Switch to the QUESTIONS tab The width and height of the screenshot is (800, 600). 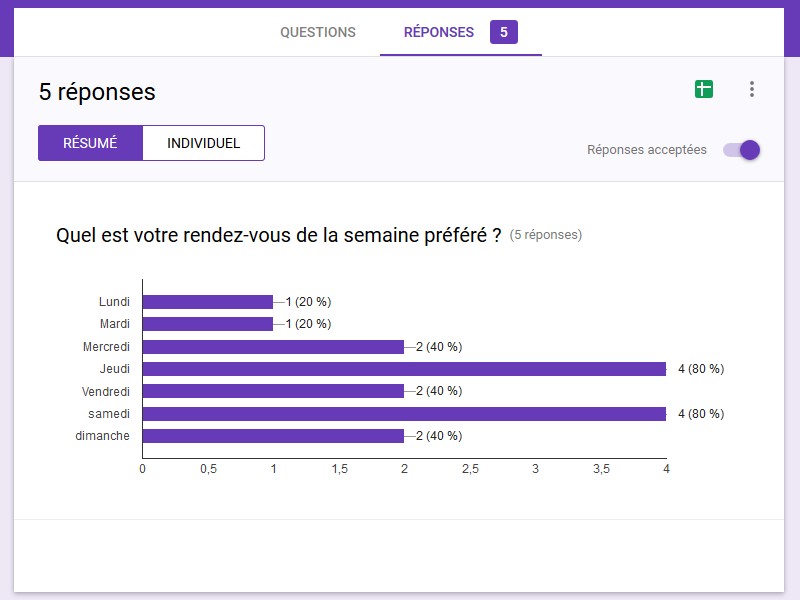click(x=318, y=32)
